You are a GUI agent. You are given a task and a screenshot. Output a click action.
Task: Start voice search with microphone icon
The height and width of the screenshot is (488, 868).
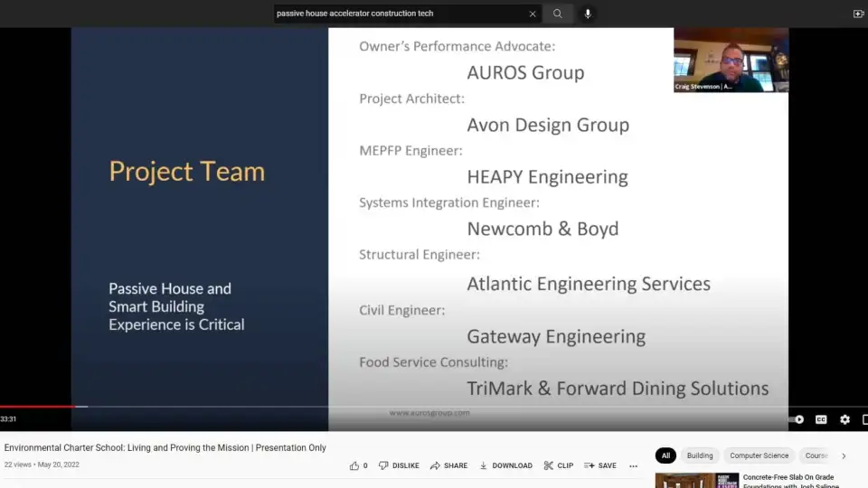pyautogui.click(x=588, y=14)
